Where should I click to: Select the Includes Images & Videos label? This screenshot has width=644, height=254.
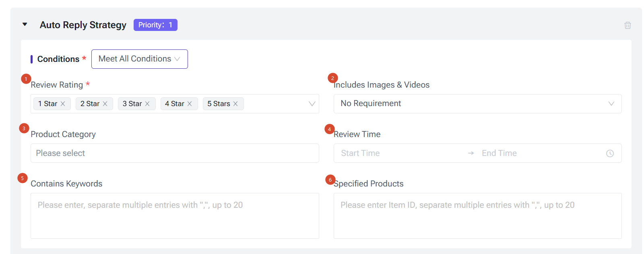[382, 85]
